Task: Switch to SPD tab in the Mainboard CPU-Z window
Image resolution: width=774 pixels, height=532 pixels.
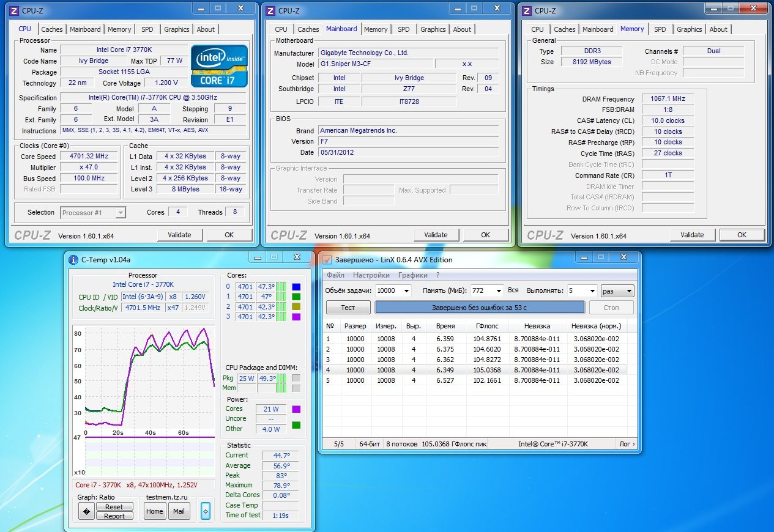Action: (x=403, y=29)
